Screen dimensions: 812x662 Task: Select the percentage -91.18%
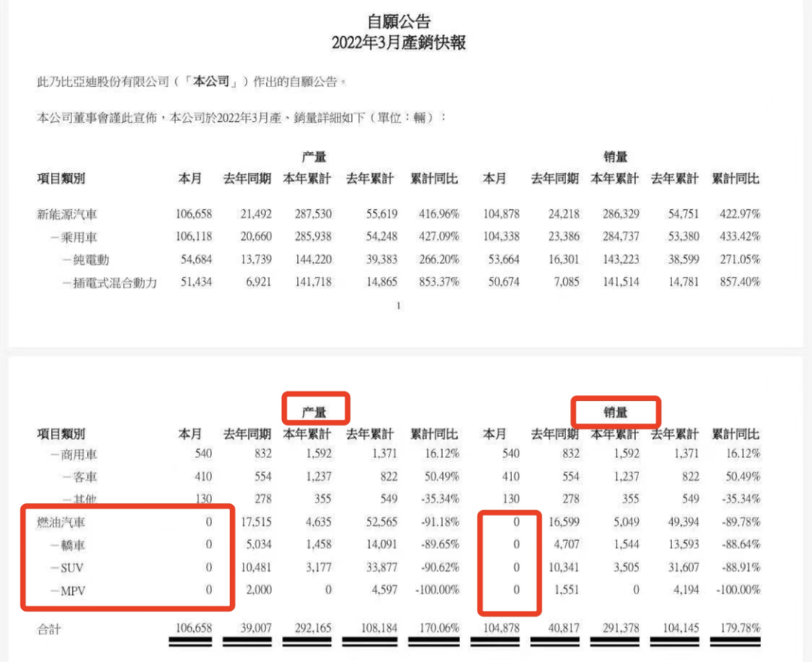[440, 521]
